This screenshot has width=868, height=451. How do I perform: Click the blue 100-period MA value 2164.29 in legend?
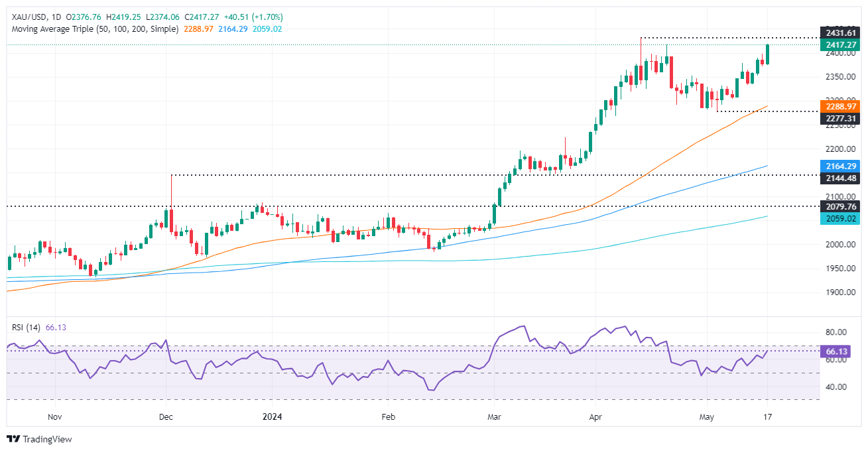coord(236,29)
